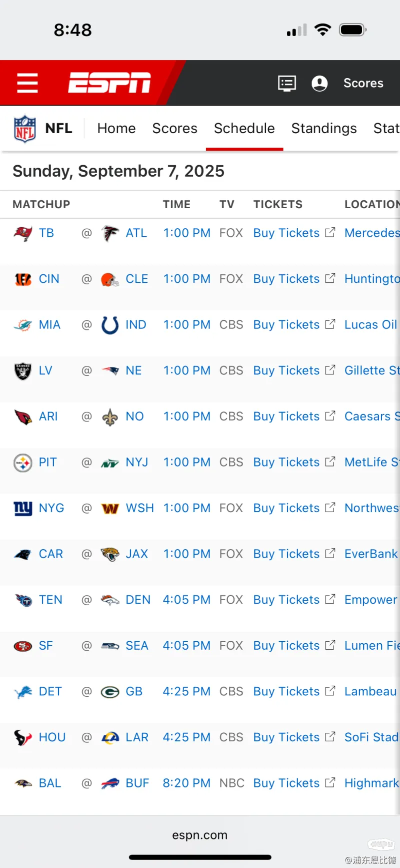Click the espn.com footer link
The width and height of the screenshot is (400, 868).
200,835
